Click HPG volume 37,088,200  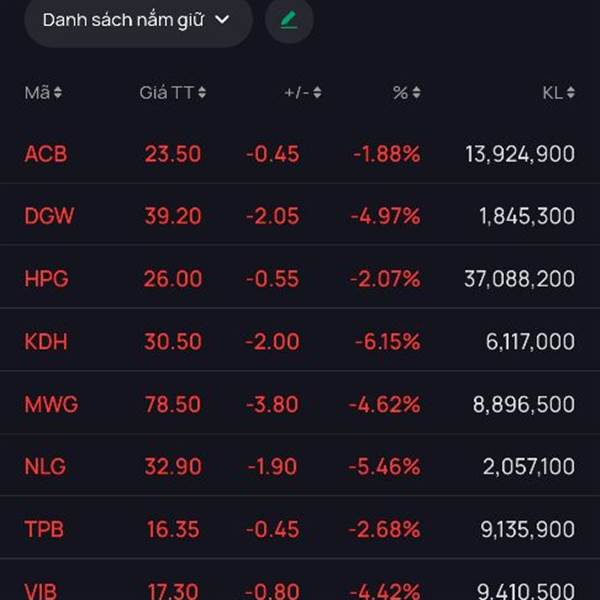pos(519,279)
